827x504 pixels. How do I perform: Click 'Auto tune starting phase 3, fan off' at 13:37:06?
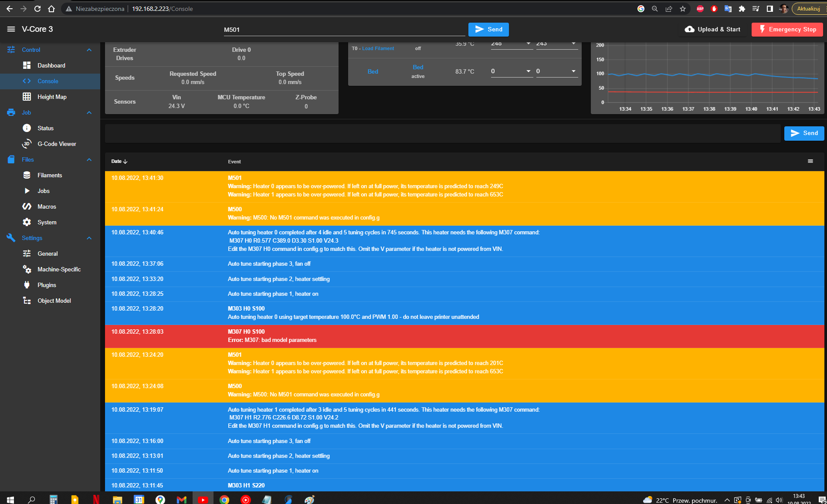pos(464,264)
